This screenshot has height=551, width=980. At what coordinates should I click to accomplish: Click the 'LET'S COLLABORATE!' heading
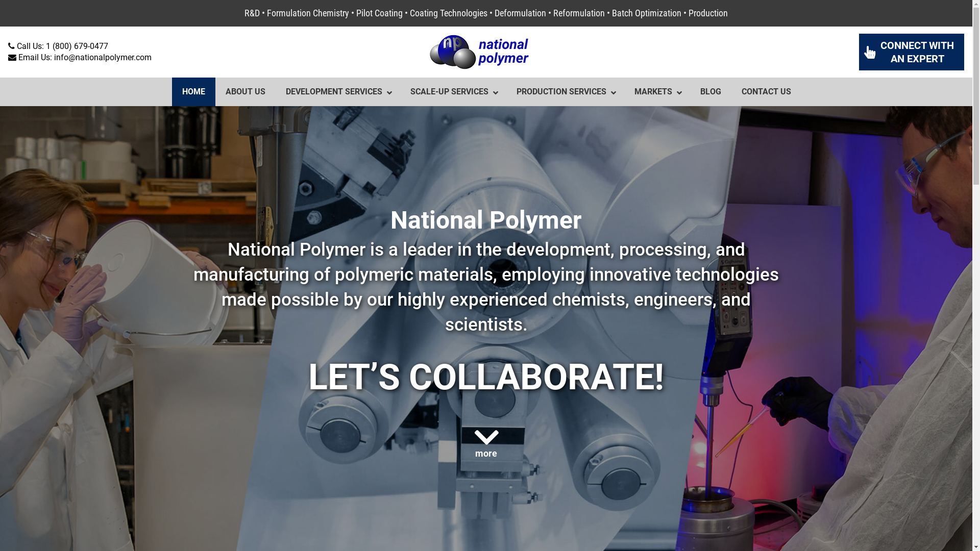tap(486, 377)
